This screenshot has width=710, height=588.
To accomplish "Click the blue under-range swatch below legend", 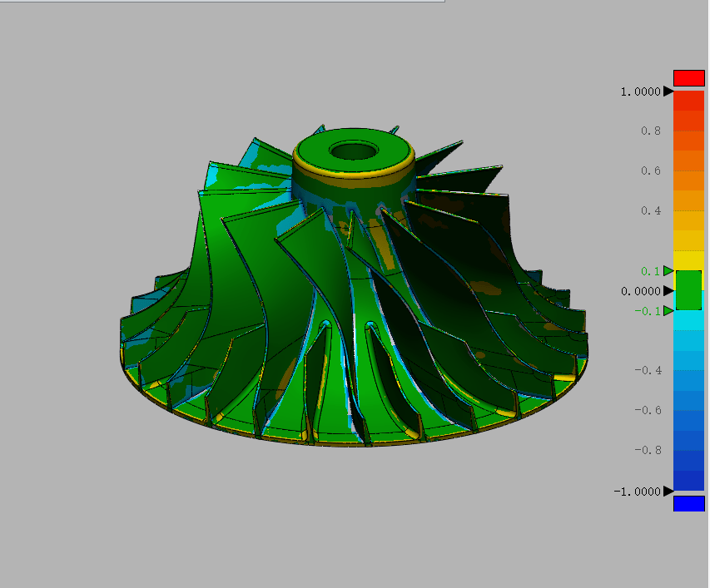I will pos(688,503).
